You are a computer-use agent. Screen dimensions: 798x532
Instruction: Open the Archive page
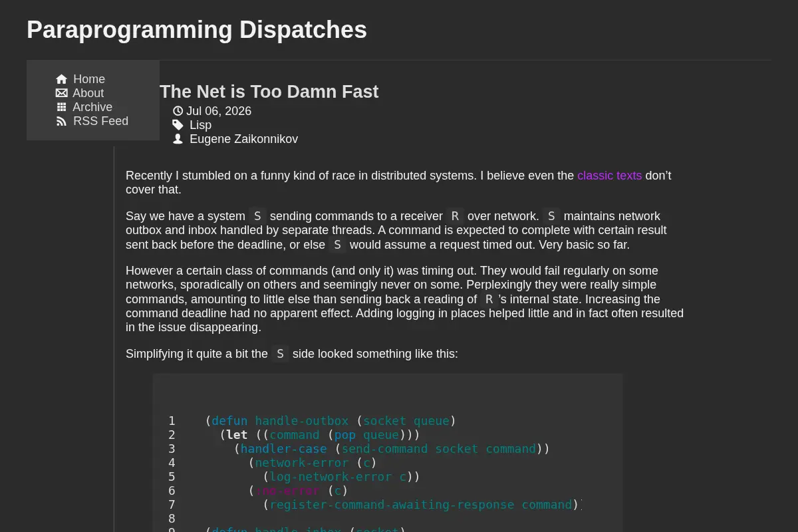(x=92, y=107)
